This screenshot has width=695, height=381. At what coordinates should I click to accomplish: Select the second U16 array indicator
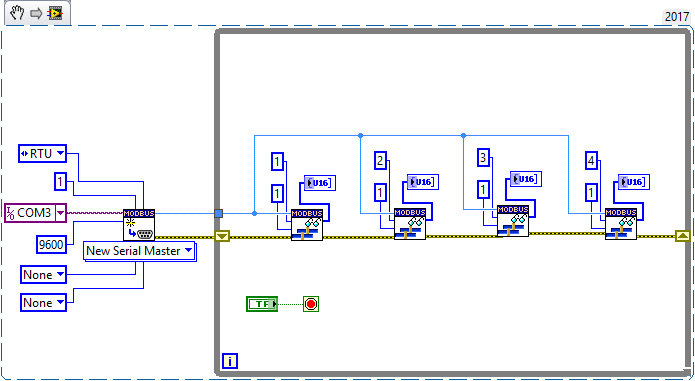pyautogui.click(x=423, y=182)
